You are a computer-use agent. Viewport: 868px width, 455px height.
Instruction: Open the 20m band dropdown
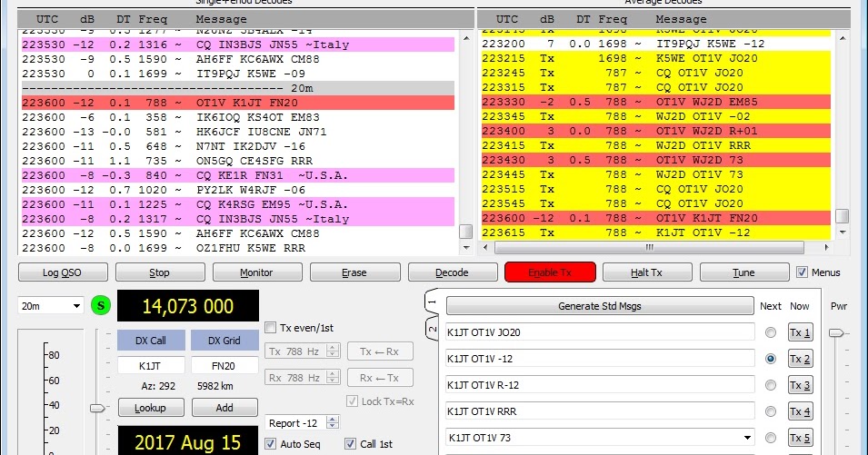[50, 306]
